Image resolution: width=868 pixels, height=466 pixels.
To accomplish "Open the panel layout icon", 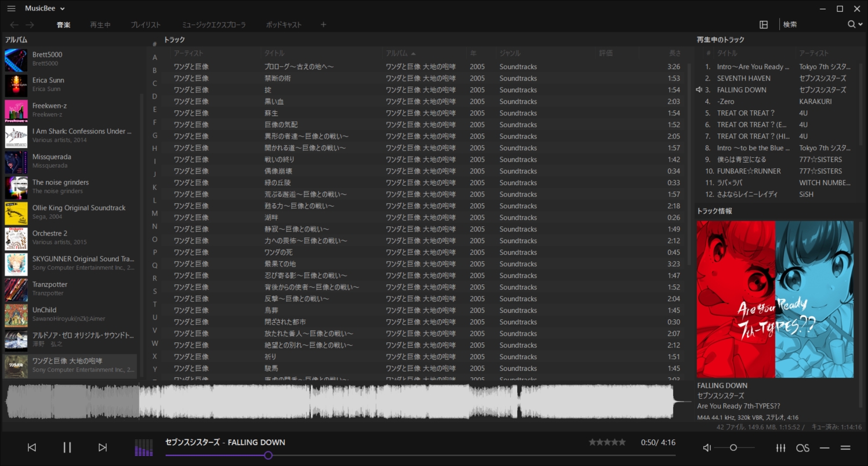I will pos(764,24).
